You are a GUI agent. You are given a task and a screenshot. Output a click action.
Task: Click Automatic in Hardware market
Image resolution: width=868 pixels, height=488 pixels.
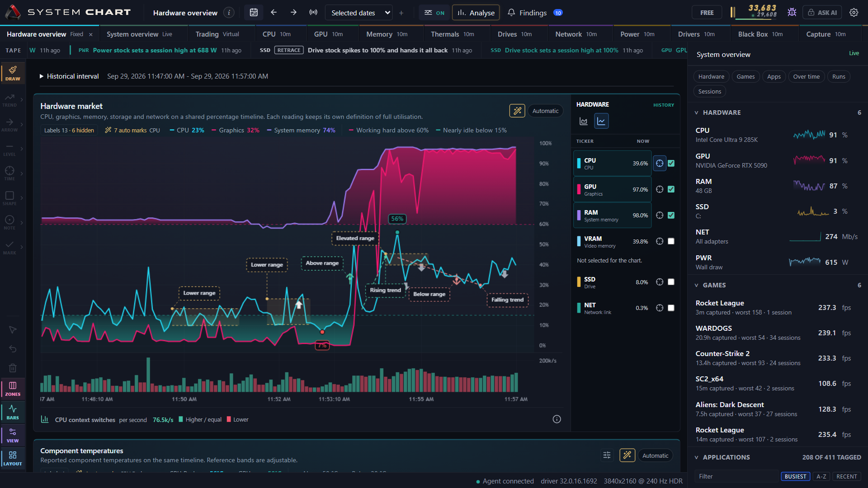(x=545, y=111)
